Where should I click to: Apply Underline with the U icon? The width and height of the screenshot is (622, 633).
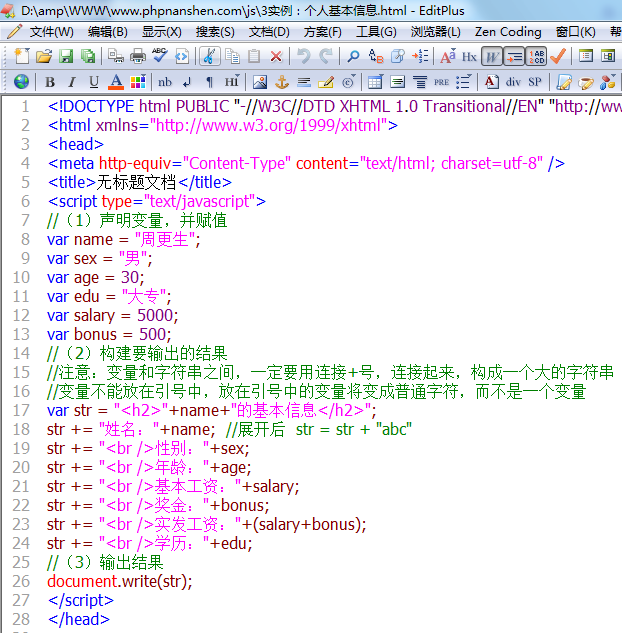coord(94,82)
